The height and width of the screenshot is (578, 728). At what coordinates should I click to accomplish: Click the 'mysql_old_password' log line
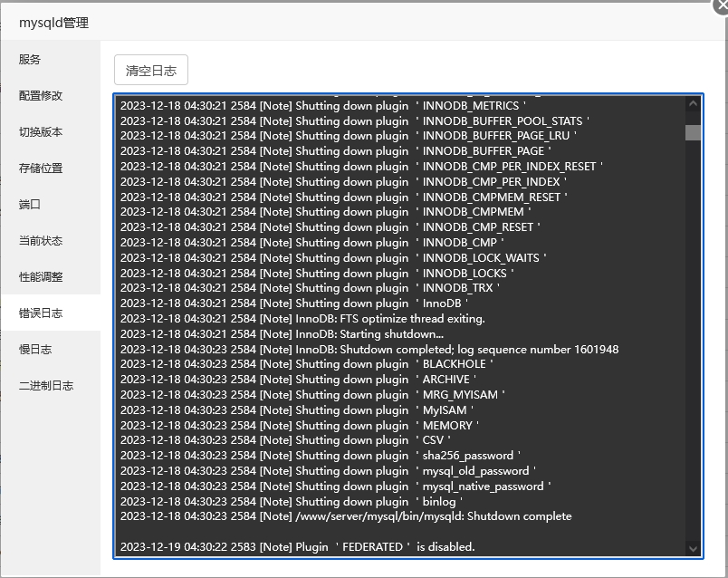point(329,471)
